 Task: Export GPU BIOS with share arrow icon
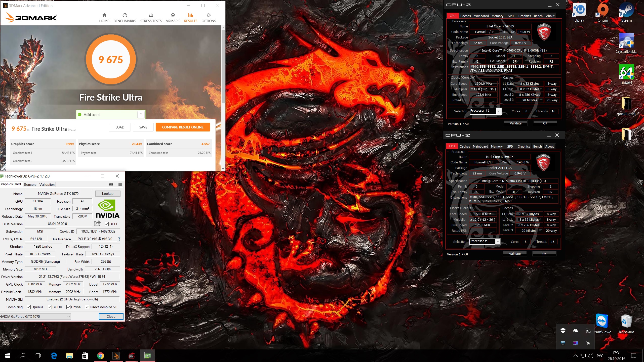pyautogui.click(x=97, y=223)
